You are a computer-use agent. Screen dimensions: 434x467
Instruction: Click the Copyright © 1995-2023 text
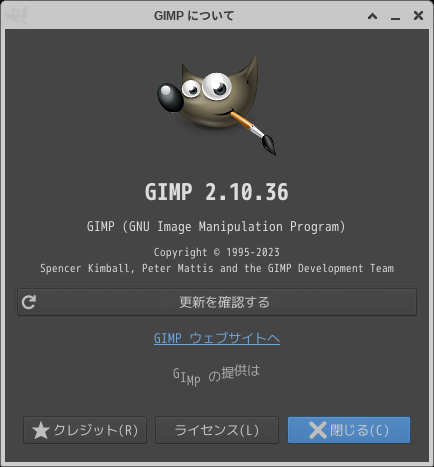coord(217,252)
